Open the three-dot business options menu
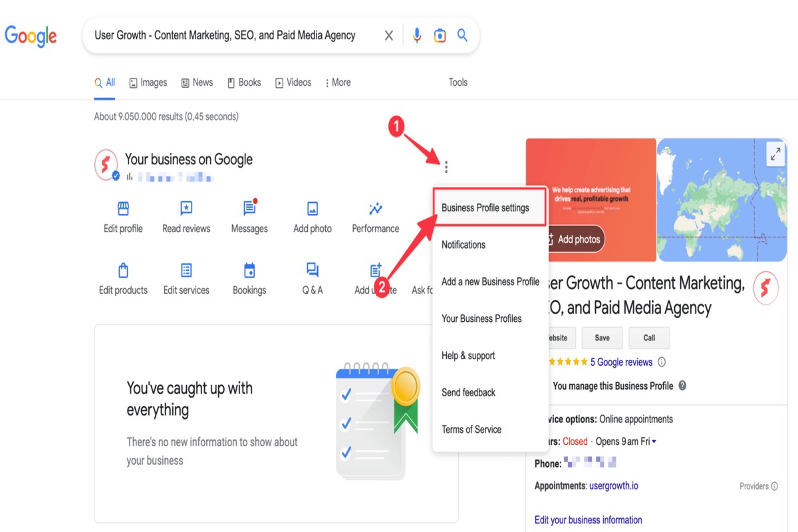Screen dimensions: 798x532 pyautogui.click(x=446, y=167)
